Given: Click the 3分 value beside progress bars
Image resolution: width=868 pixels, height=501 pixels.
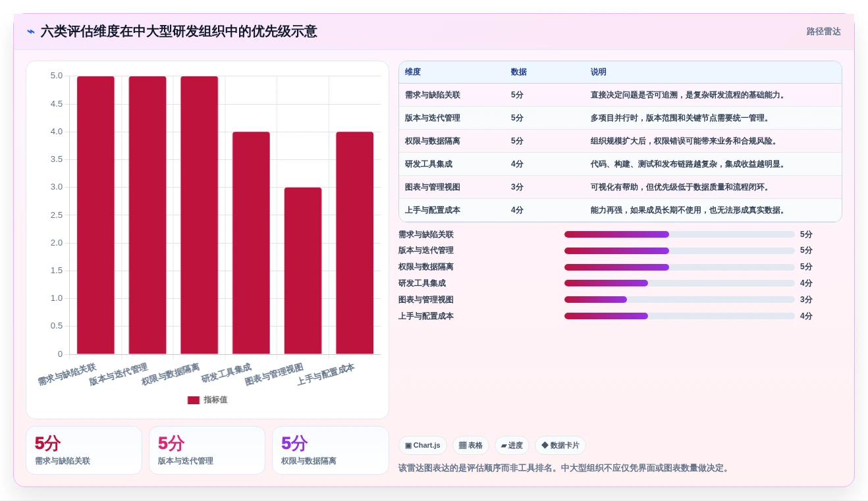Looking at the screenshot, I should 806,300.
